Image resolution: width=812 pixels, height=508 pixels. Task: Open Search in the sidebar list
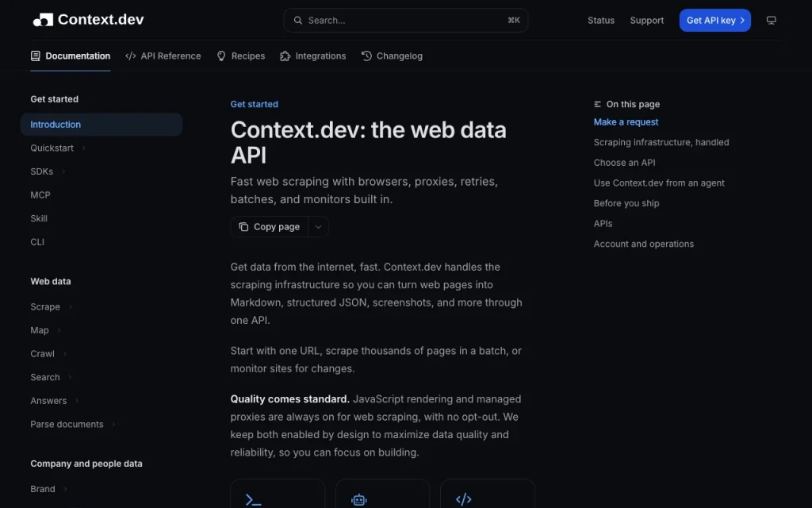45,377
